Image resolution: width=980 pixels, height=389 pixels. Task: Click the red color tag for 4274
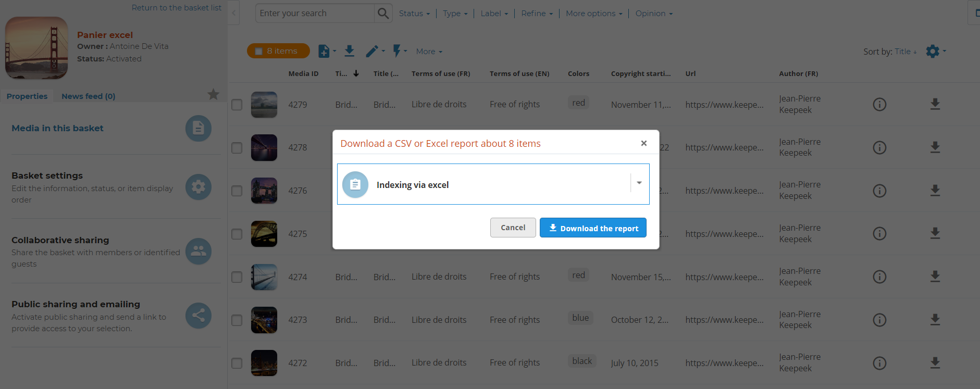pyautogui.click(x=578, y=275)
